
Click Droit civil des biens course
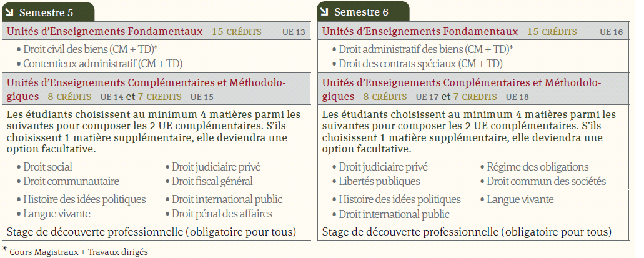click(91, 50)
